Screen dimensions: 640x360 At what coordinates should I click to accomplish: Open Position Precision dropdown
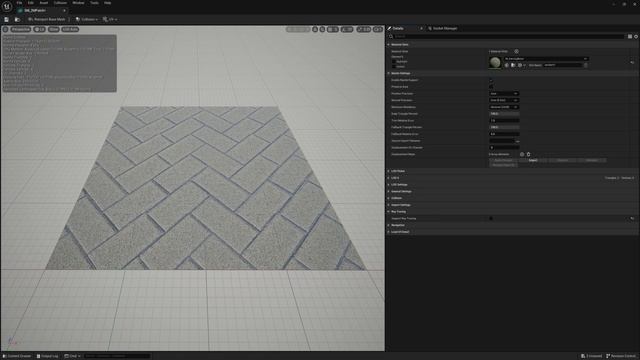pyautogui.click(x=504, y=93)
